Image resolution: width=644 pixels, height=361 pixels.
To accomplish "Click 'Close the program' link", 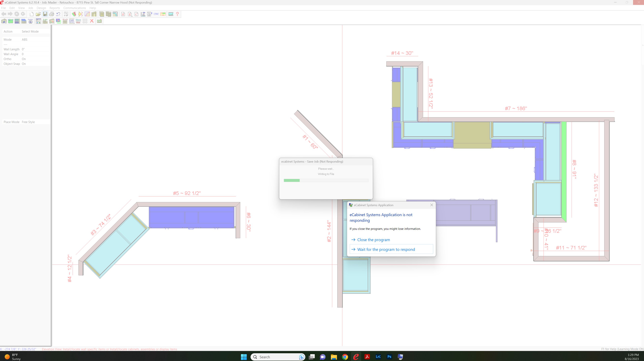I will click(373, 240).
